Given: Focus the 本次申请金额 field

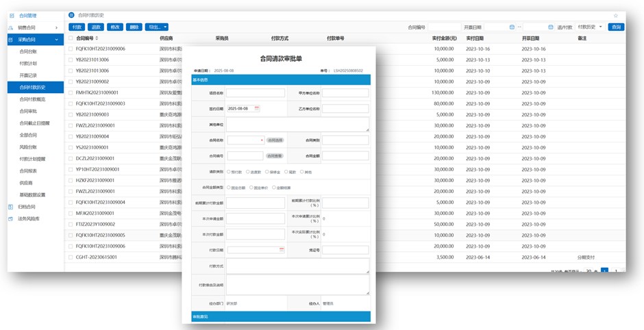Looking at the screenshot, I should (256, 219).
